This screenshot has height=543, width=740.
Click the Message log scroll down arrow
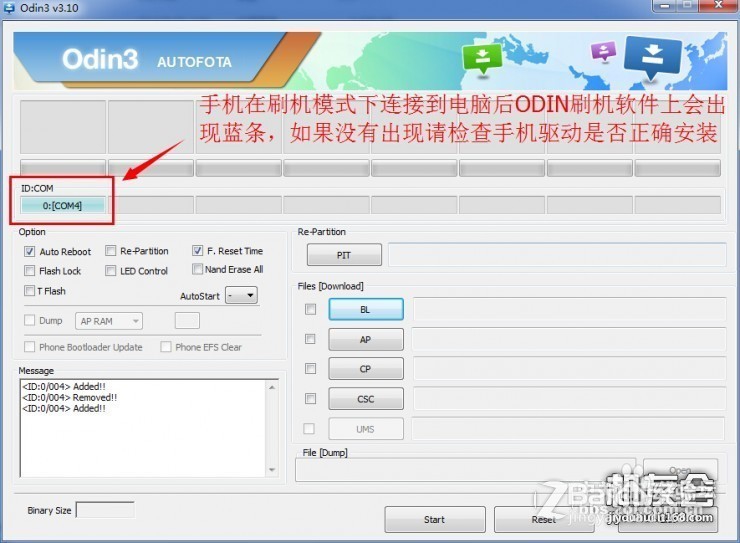(x=272, y=470)
